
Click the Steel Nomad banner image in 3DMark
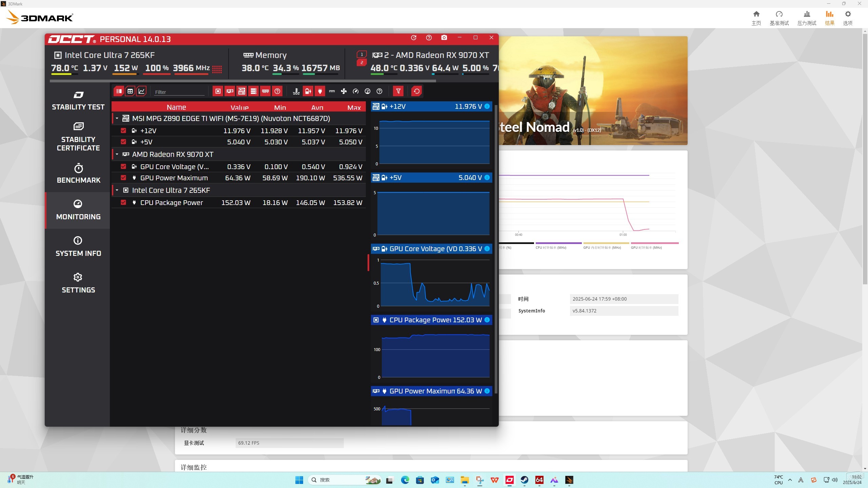click(x=593, y=90)
